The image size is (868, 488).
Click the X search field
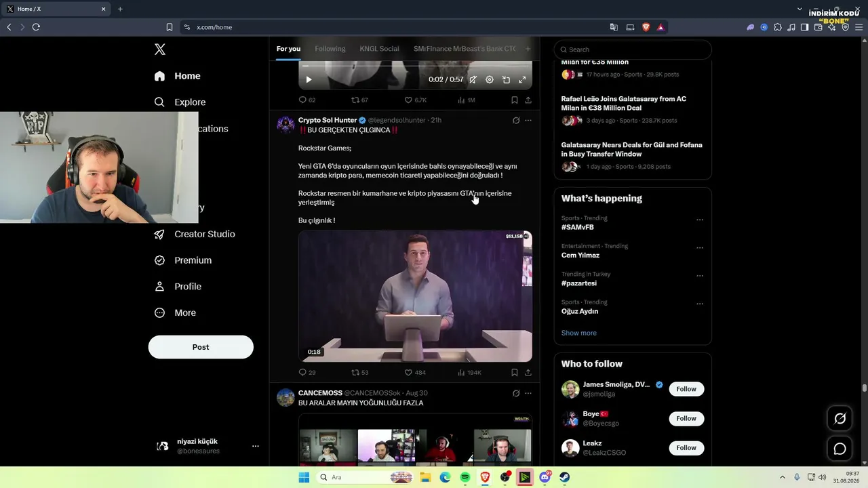pyautogui.click(x=633, y=49)
